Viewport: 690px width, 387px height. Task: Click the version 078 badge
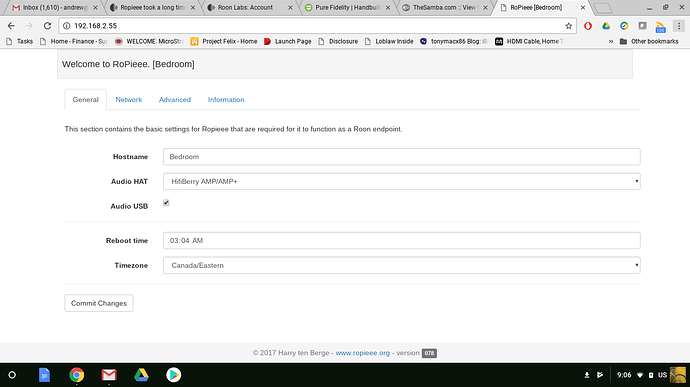pos(429,353)
